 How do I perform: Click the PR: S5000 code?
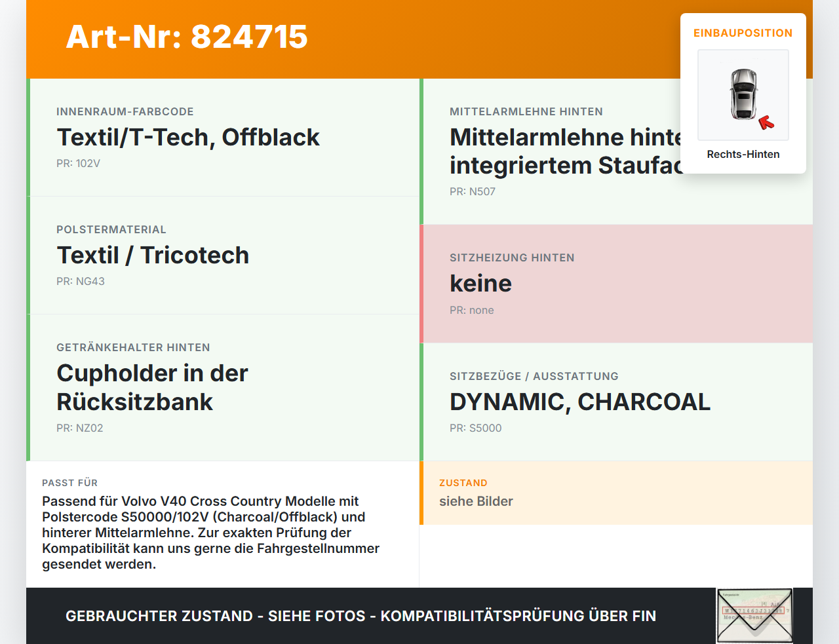pyautogui.click(x=476, y=428)
